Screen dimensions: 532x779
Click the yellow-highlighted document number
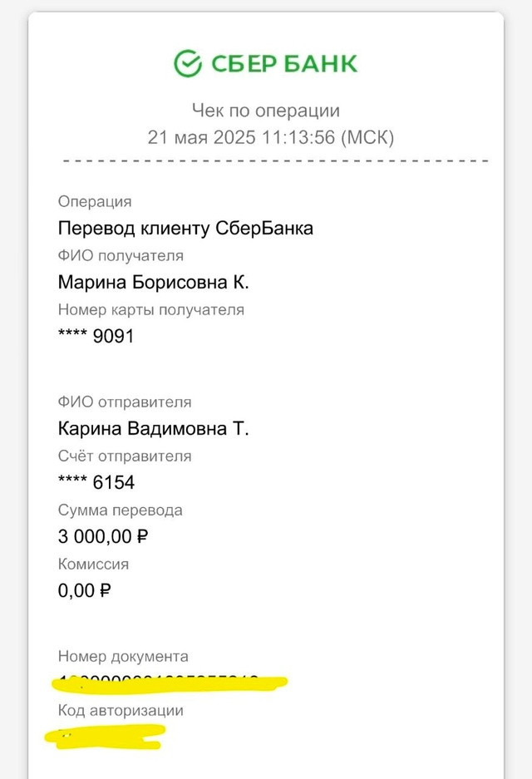[170, 683]
